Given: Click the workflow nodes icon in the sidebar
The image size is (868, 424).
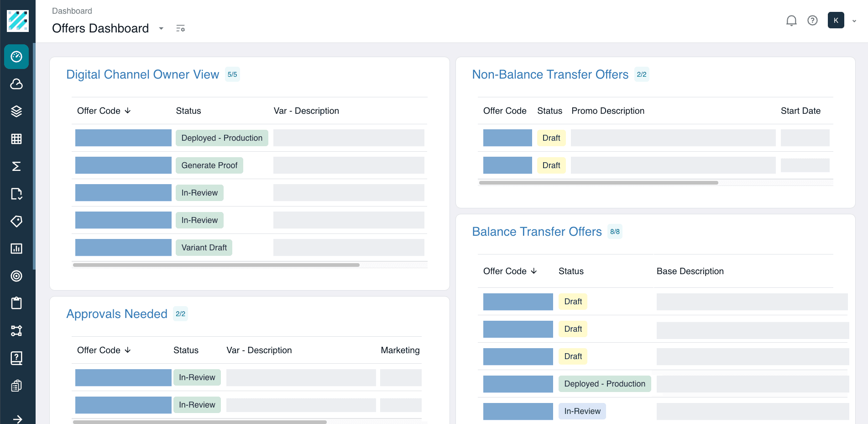Looking at the screenshot, I should (16, 330).
